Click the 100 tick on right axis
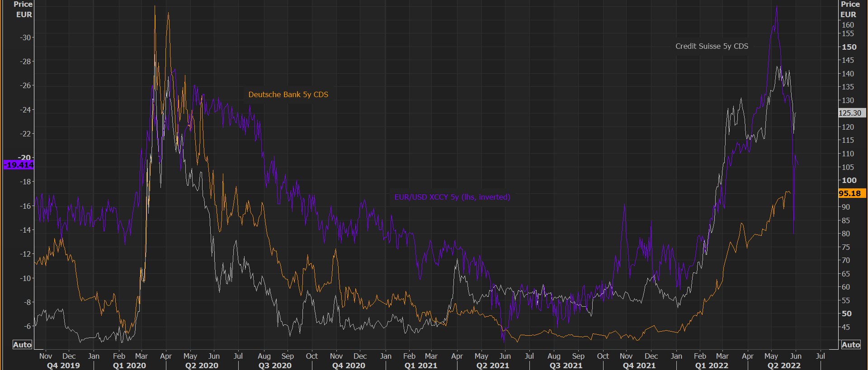 [849, 180]
